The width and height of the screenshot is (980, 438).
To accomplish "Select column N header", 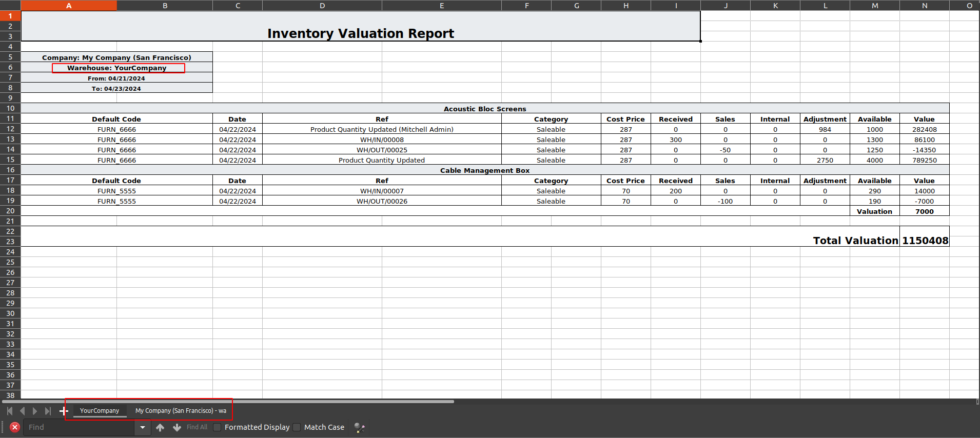I will point(925,6).
